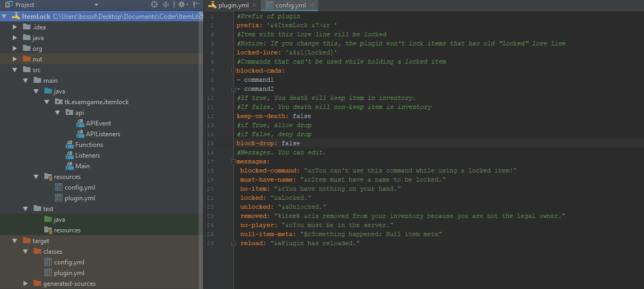This screenshot has height=289, width=644.
Task: Collapse the resources folder under main
Action: (x=36, y=177)
